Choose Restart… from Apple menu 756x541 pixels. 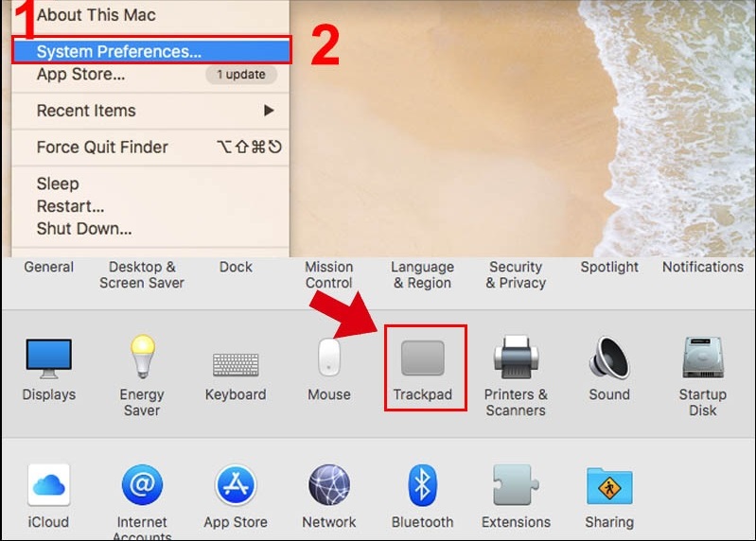[x=150, y=206]
